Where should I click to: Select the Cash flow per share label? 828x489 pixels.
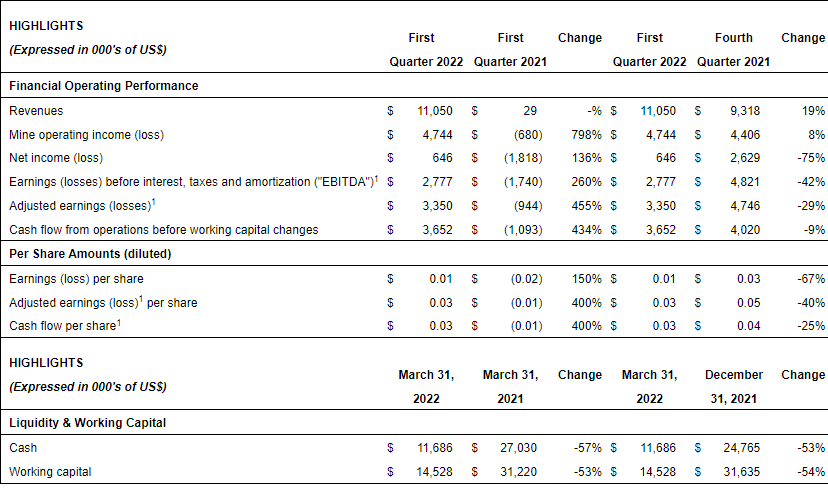click(65, 326)
